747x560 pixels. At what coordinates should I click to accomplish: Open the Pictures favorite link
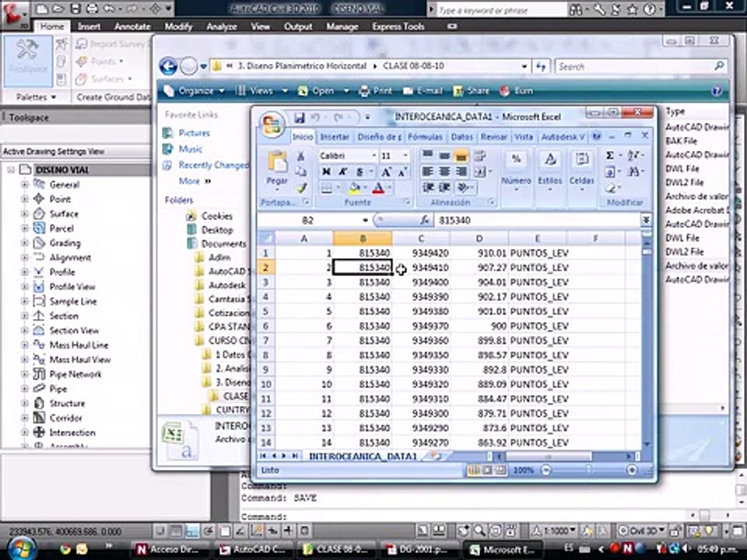pyautogui.click(x=194, y=133)
